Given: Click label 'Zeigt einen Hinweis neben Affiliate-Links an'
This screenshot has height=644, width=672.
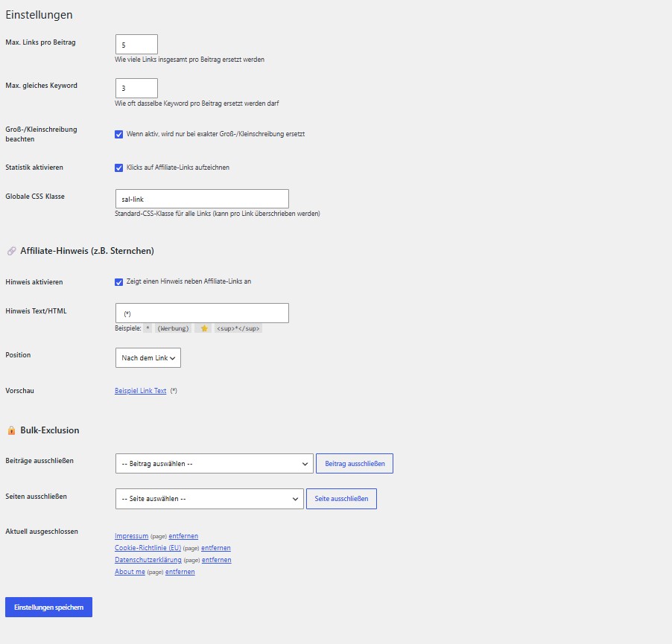Looking at the screenshot, I should coord(188,281).
